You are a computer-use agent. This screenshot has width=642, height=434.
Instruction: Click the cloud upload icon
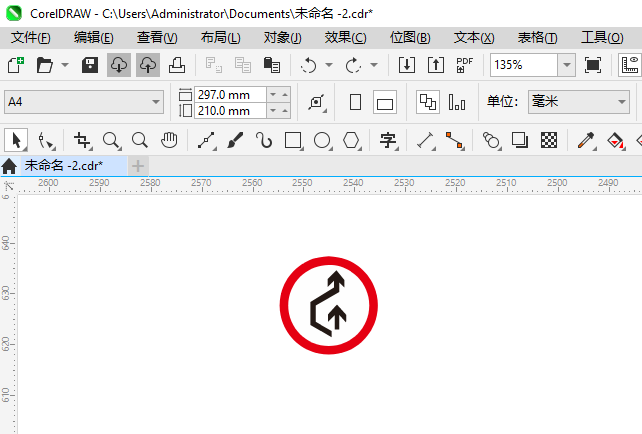tap(148, 65)
